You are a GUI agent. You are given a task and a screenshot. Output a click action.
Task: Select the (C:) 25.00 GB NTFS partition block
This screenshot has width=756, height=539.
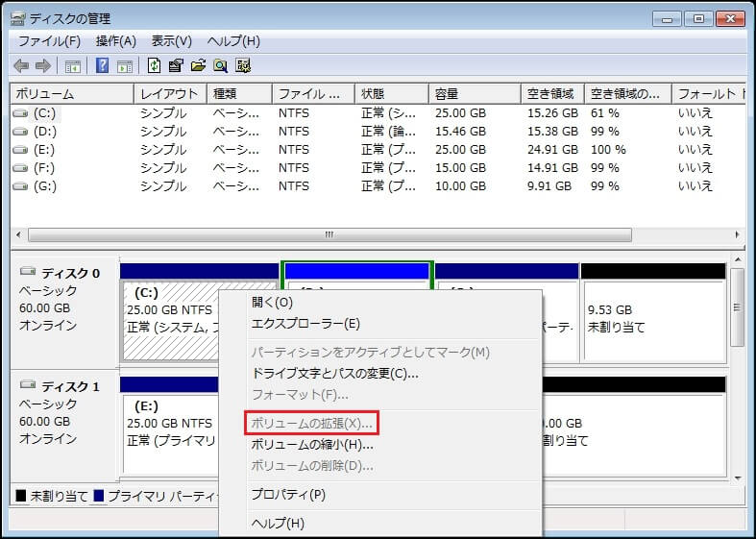pyautogui.click(x=170, y=321)
